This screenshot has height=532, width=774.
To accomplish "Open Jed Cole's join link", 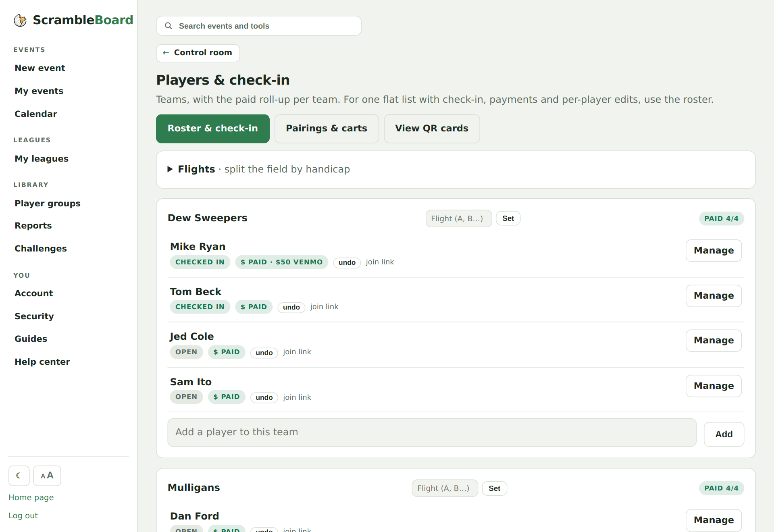I will coord(297,352).
